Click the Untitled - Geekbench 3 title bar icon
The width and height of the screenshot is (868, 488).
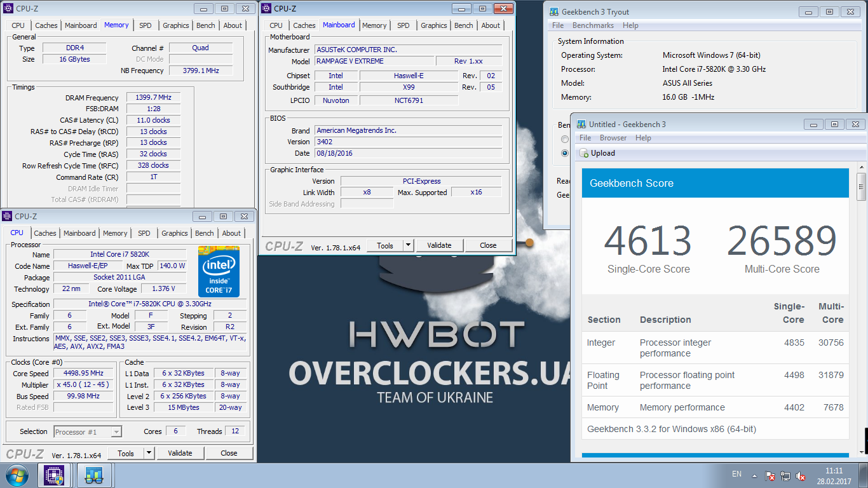[581, 125]
